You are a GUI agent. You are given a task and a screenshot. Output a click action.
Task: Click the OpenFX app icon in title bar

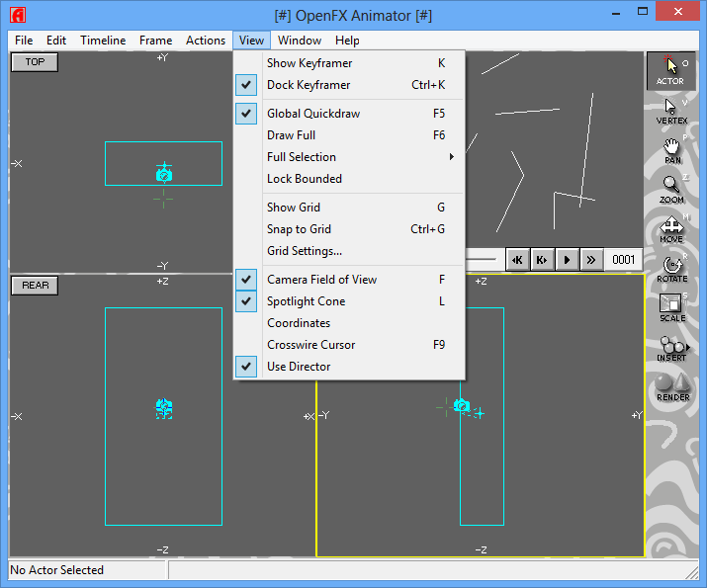(18, 15)
